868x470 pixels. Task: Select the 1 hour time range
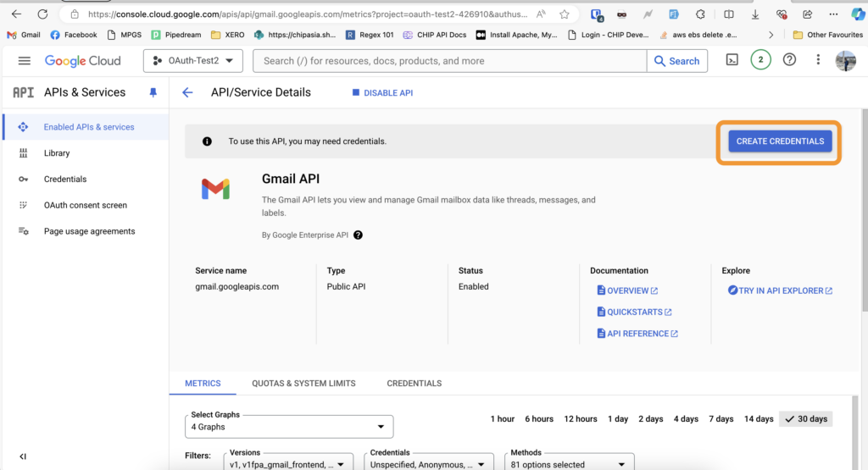502,419
